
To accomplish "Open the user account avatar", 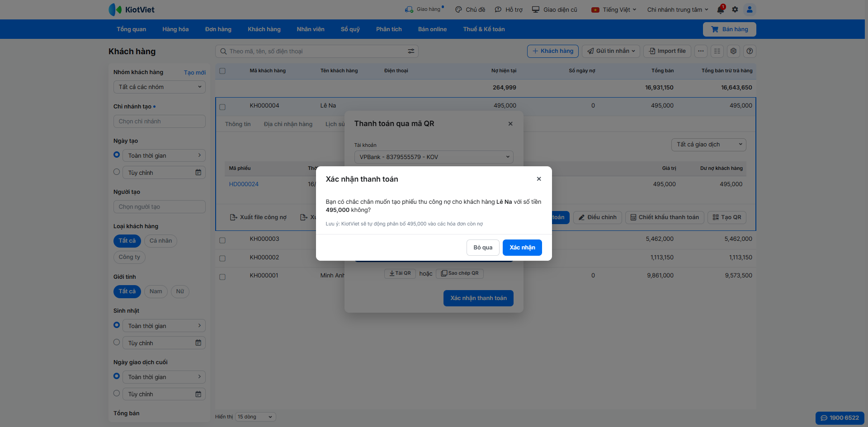I will point(750,9).
